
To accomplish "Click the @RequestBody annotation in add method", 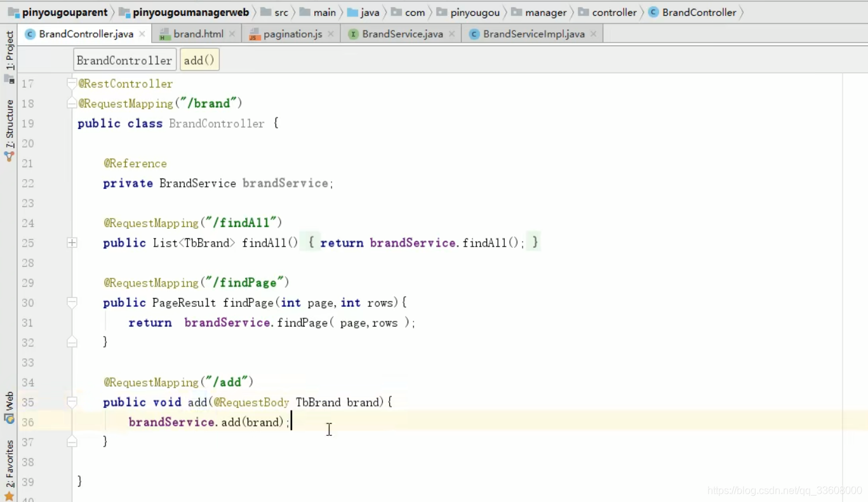I will (251, 402).
